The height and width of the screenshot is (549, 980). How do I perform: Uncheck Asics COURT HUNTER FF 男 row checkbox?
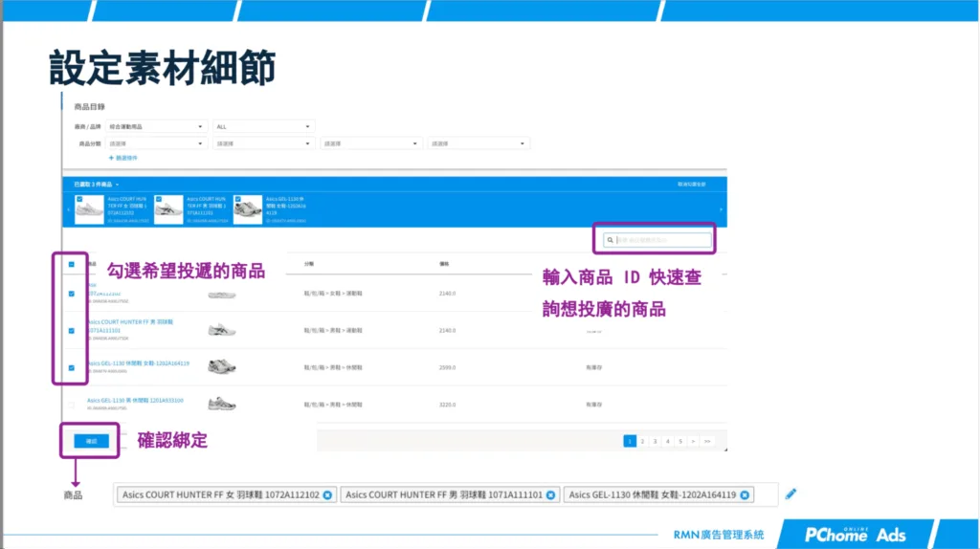pyautogui.click(x=71, y=330)
